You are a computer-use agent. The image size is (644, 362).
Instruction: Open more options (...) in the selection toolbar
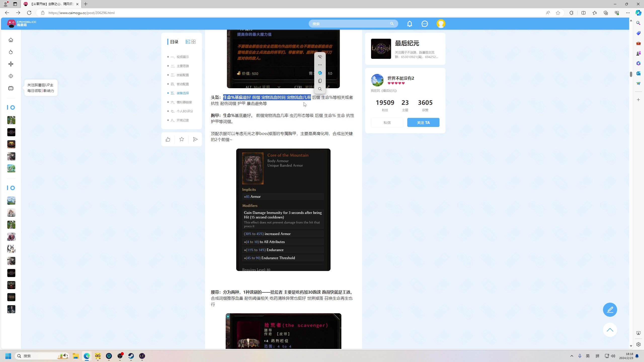point(320,65)
